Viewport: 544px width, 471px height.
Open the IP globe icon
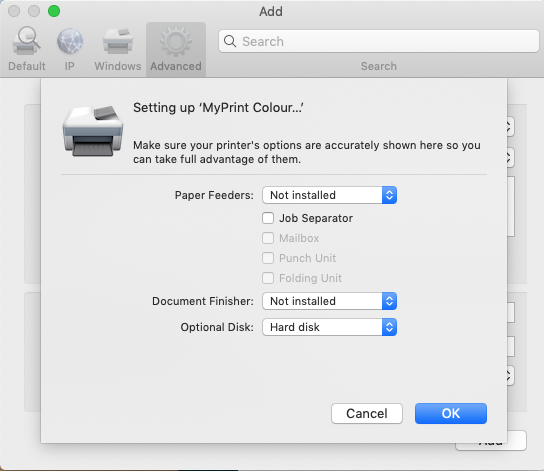click(x=70, y=41)
